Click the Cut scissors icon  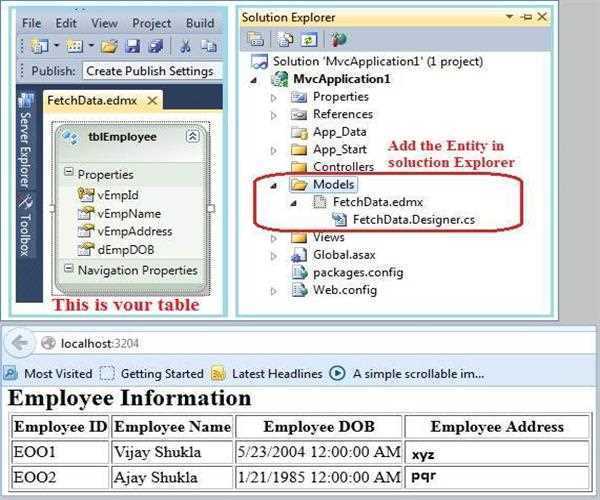(x=185, y=46)
